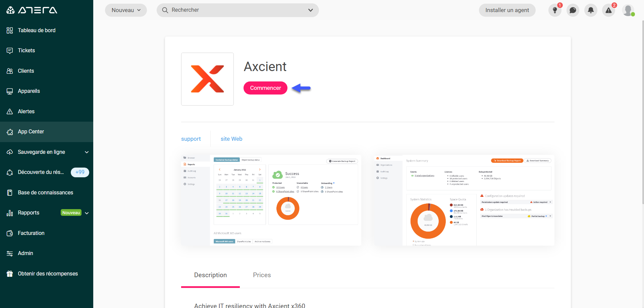Click Installer un agent button
Image resolution: width=644 pixels, height=308 pixels.
(x=507, y=10)
